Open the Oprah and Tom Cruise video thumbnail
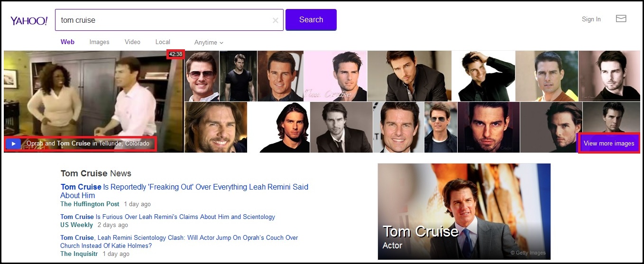This screenshot has height=264, width=644. [x=93, y=101]
